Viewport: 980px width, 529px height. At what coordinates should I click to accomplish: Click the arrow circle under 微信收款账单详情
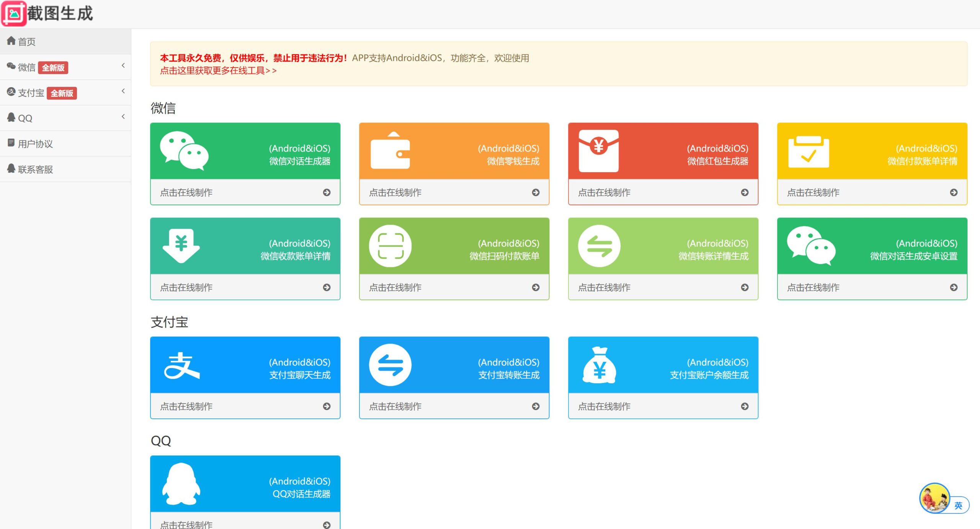coord(327,287)
